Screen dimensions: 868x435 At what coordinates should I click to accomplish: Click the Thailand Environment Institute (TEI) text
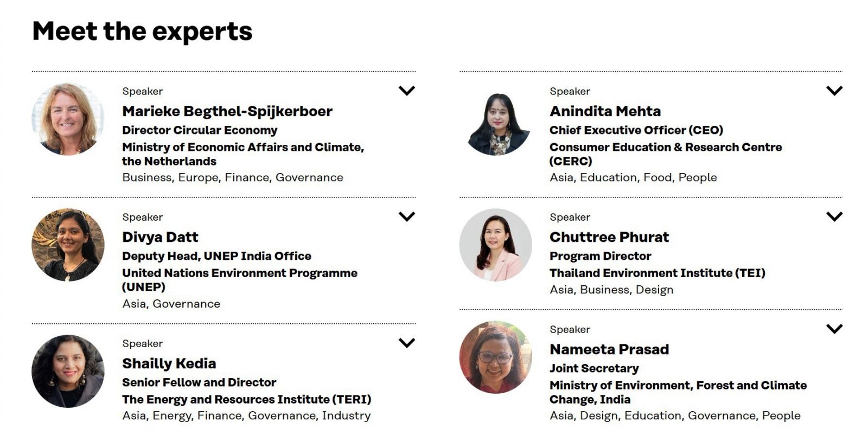click(x=658, y=273)
